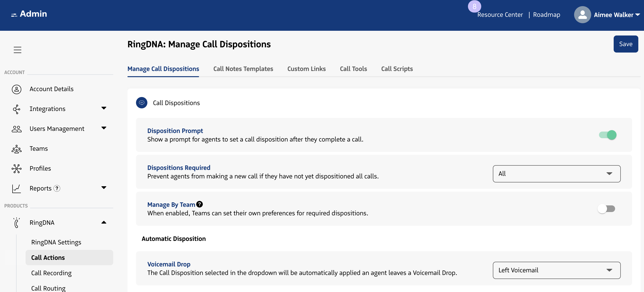Click the user avatar icon
Screen dimensions: 644x292
[582, 15]
